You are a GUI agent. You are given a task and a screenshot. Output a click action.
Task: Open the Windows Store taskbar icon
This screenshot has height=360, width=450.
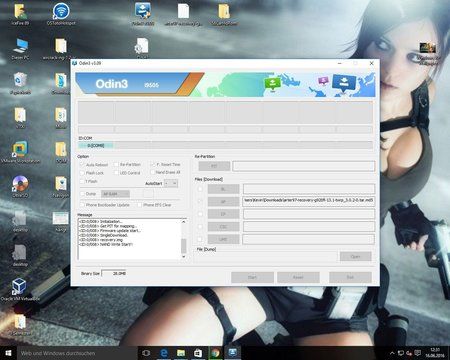[198, 353]
